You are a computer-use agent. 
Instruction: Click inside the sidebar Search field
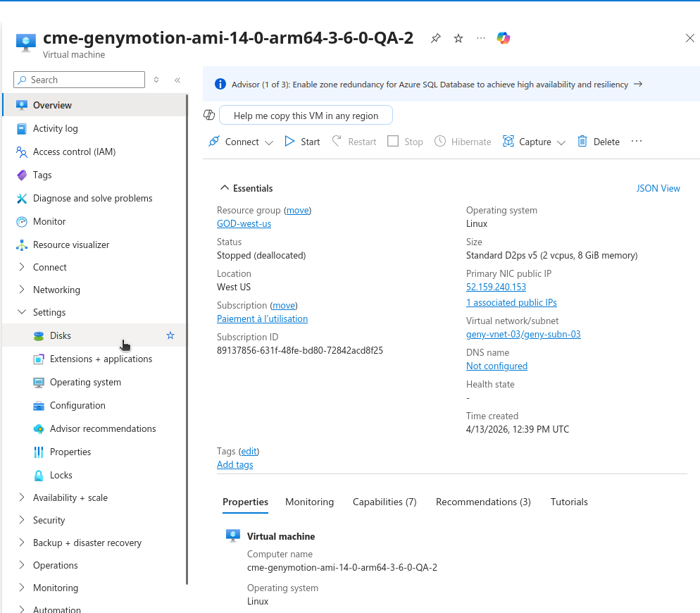coord(78,80)
